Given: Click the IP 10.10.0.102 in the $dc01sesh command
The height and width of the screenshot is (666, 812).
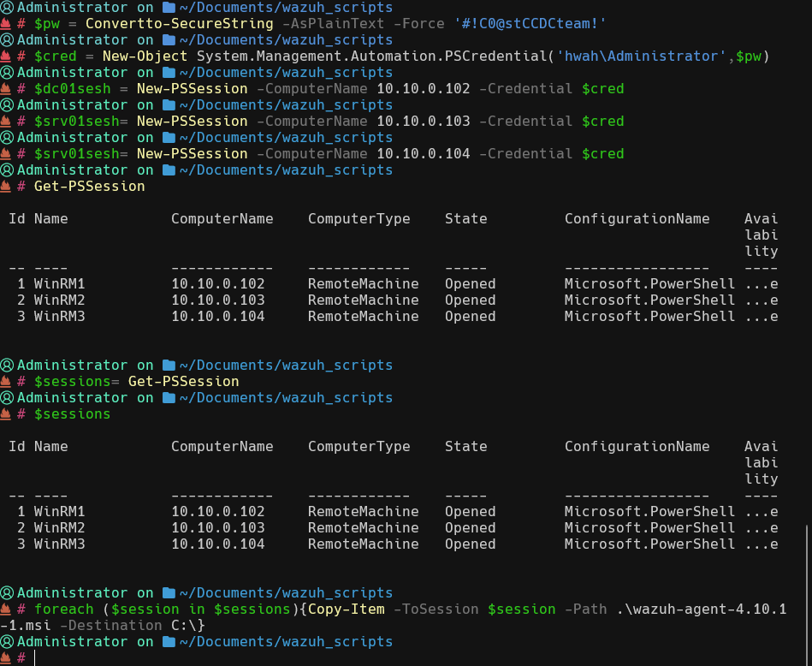Looking at the screenshot, I should click(x=424, y=88).
